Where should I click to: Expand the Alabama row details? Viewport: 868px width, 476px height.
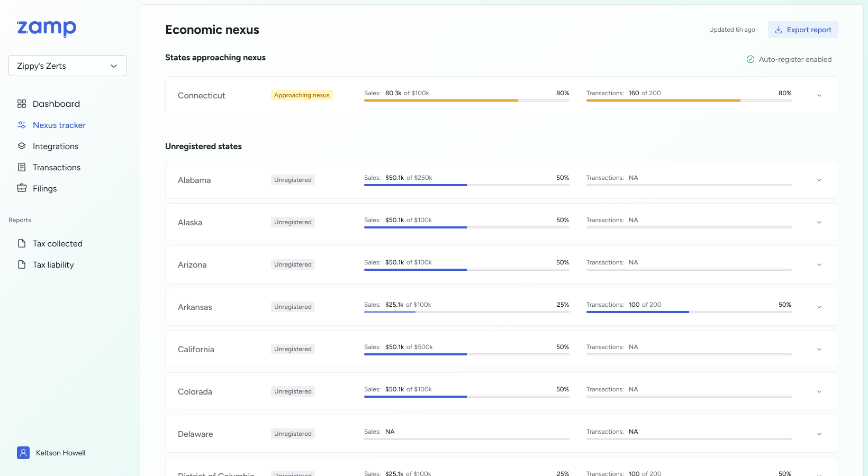(x=819, y=180)
